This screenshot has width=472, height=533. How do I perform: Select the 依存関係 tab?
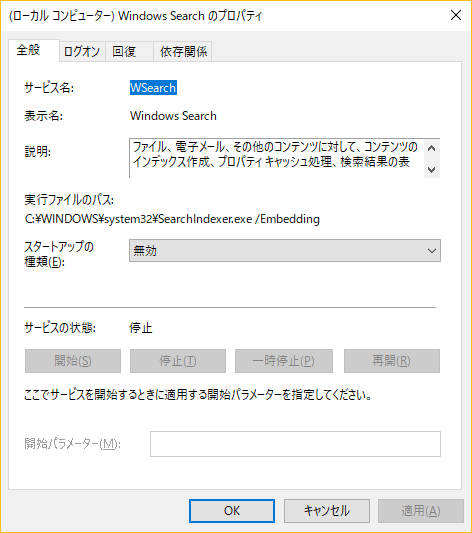click(x=183, y=52)
